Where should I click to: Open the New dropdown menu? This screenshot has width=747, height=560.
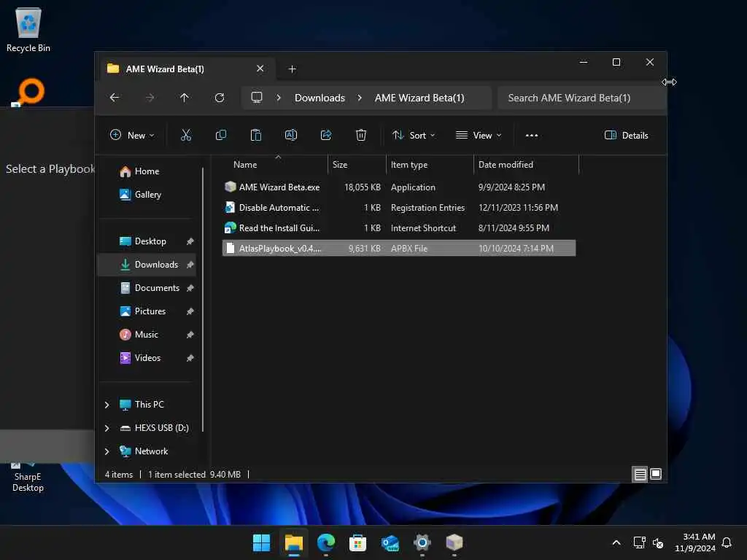(x=132, y=135)
